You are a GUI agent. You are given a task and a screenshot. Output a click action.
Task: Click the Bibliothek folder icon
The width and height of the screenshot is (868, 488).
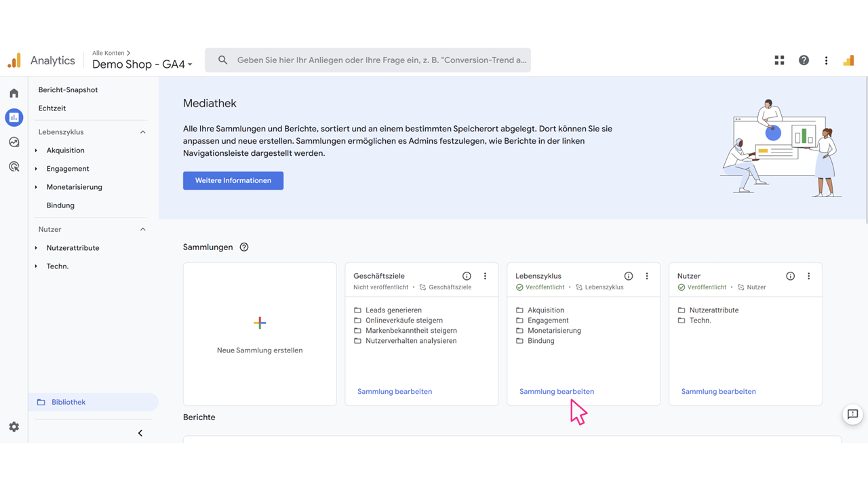point(41,402)
